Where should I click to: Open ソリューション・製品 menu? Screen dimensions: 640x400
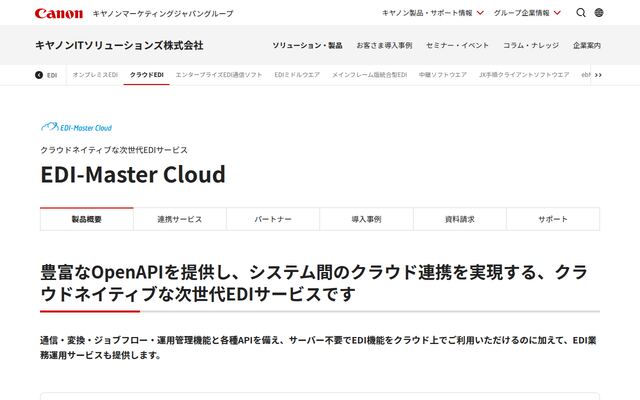pyautogui.click(x=307, y=45)
